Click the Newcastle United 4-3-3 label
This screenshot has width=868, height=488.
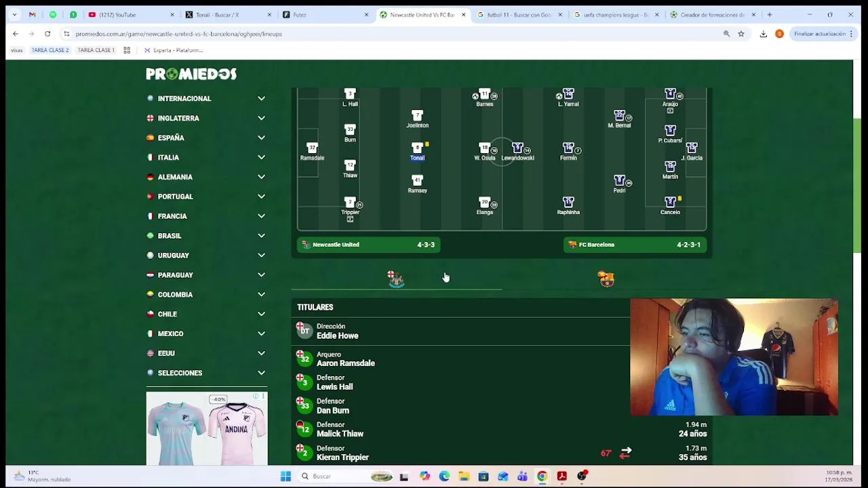coord(369,245)
